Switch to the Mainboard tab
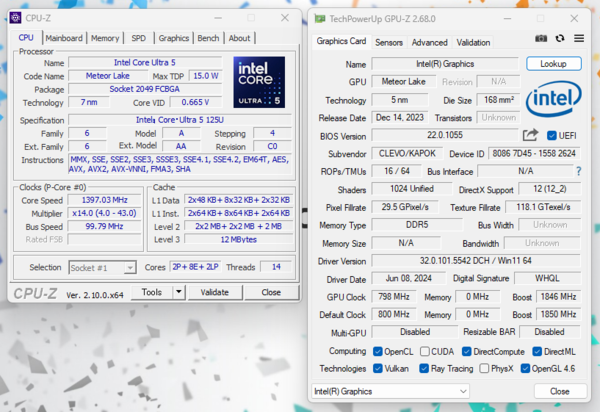The image size is (600, 412). (x=64, y=38)
